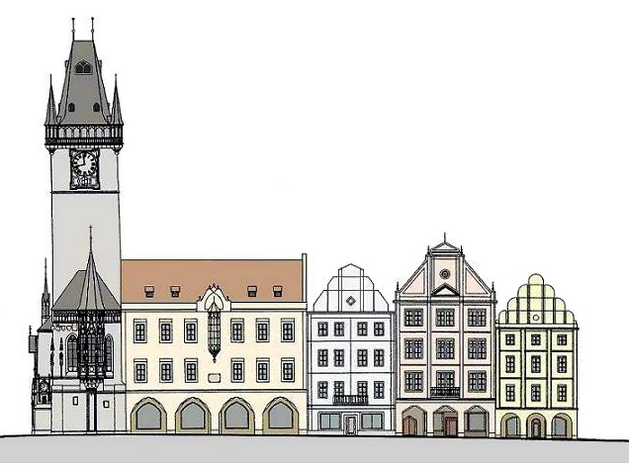The width and height of the screenshot is (629, 473).
Task: Click the left brown door of pink building
Action: click(x=410, y=425)
